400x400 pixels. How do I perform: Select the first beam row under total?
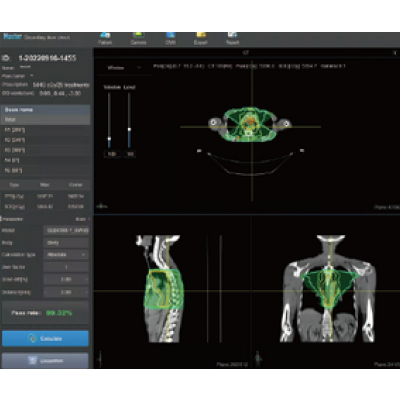pos(46,130)
